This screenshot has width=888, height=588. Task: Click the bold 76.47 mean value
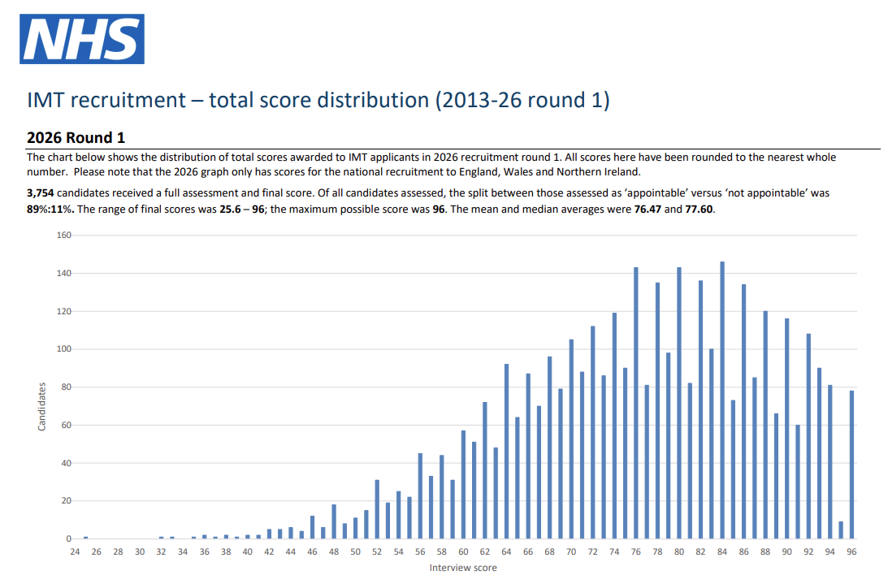[649, 208]
